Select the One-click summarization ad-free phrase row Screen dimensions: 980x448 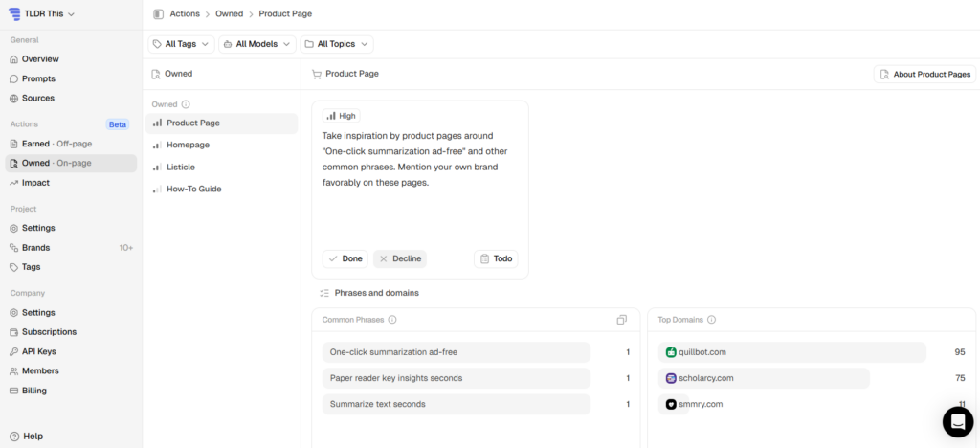(x=457, y=351)
